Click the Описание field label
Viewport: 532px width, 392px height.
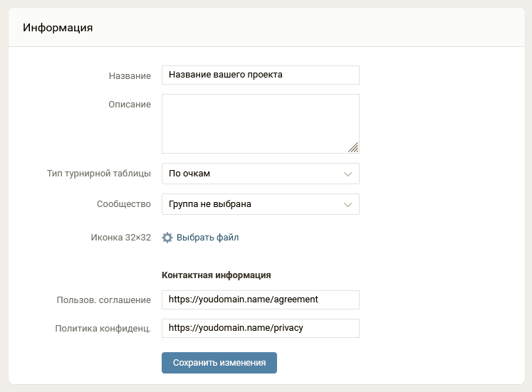(129, 105)
